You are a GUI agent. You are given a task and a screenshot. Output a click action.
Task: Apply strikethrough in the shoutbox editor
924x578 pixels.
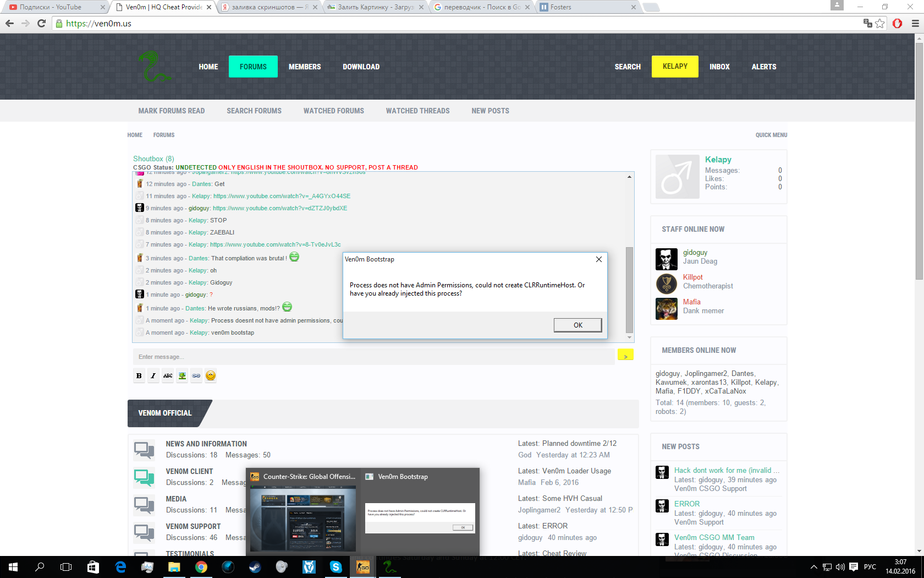pyautogui.click(x=168, y=375)
